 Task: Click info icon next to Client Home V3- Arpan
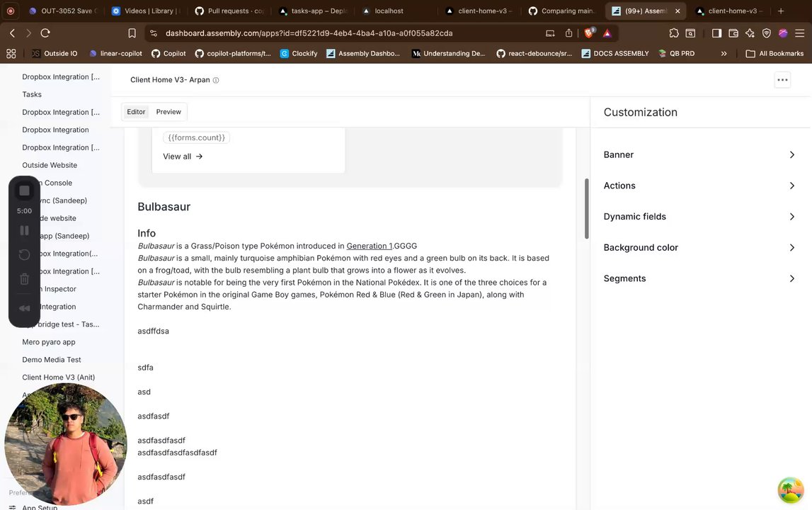click(216, 80)
